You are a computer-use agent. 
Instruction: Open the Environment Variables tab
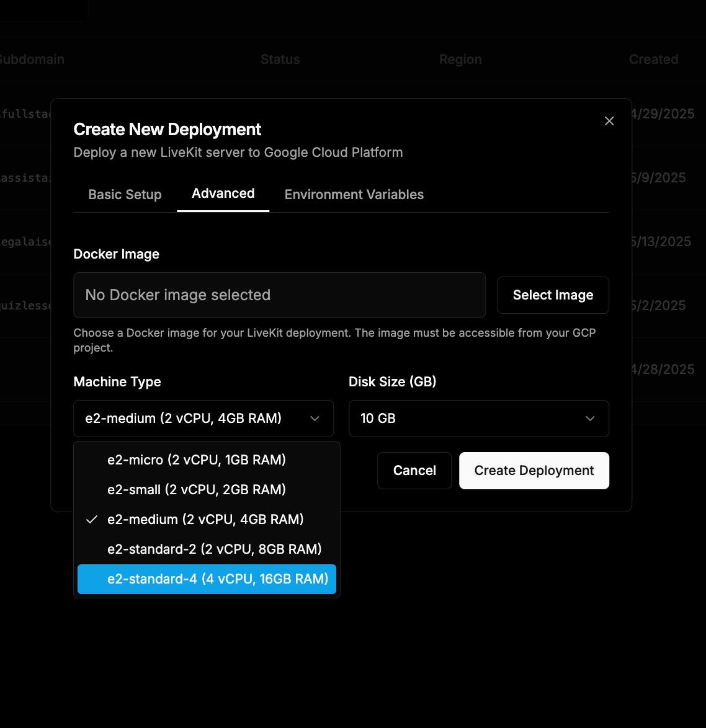(x=354, y=194)
